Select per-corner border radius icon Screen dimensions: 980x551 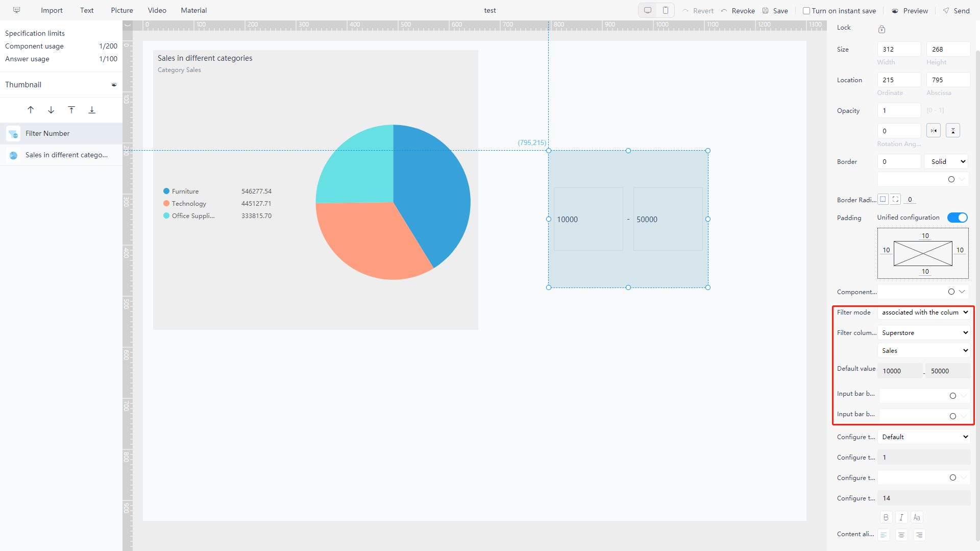[896, 199]
